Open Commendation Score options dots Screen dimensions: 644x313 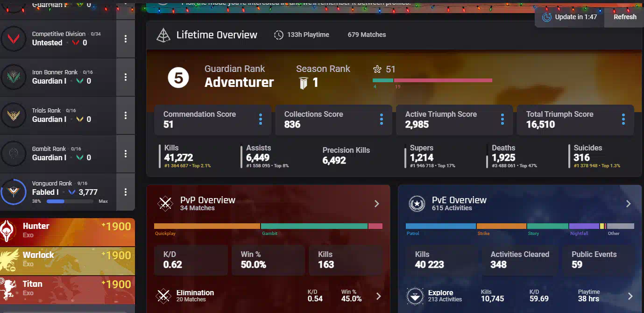coord(261,120)
